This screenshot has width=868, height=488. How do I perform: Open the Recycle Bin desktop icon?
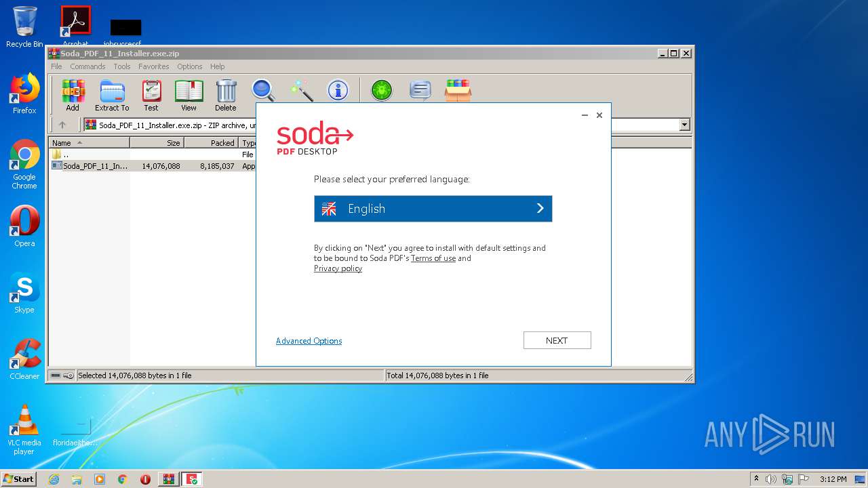tap(24, 27)
